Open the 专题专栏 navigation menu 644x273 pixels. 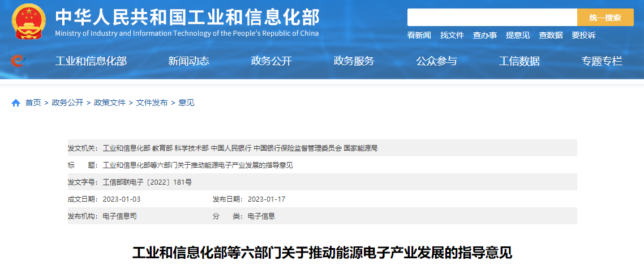(x=602, y=61)
